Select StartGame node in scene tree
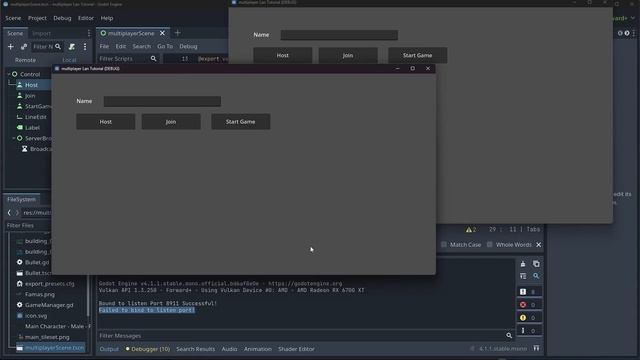This screenshot has height=360, width=640. [38, 106]
